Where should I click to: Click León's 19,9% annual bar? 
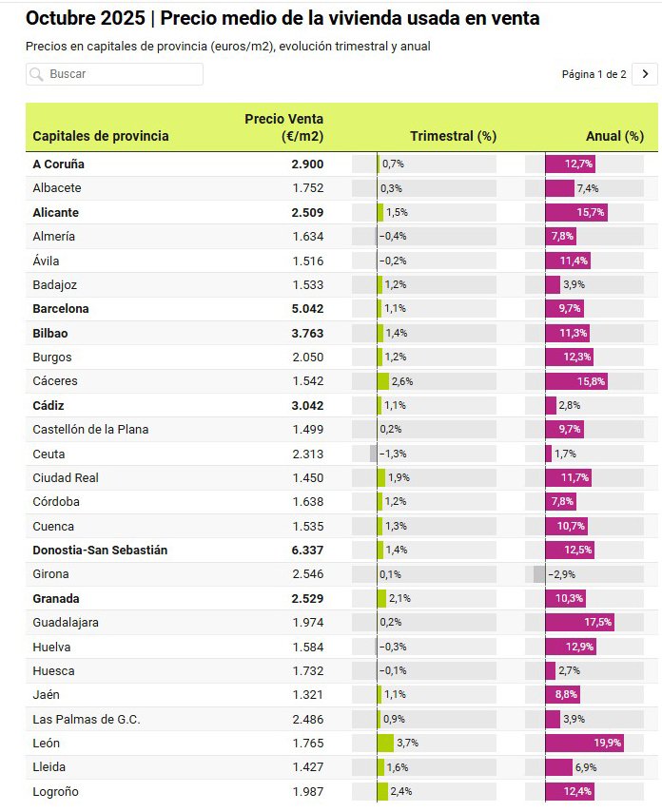(584, 744)
